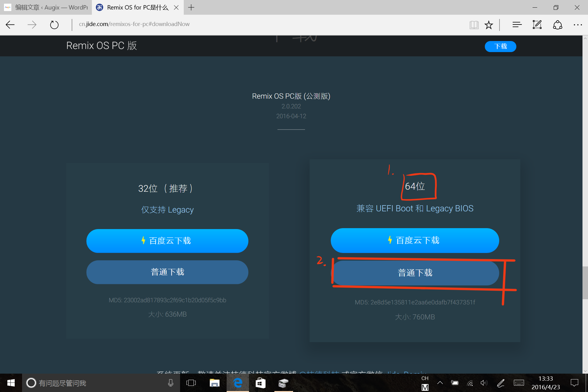This screenshot has height=392, width=588.
Task: Click version number 2.0.202 text
Action: [291, 106]
